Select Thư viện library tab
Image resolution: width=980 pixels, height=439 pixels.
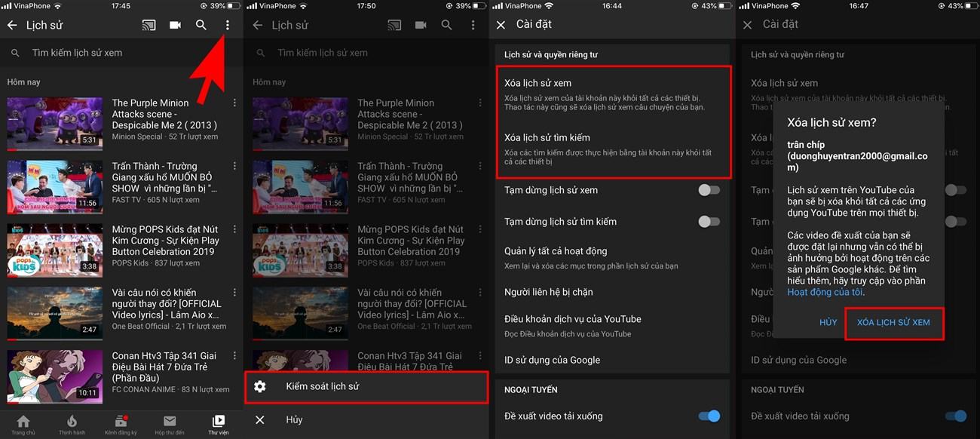(219, 425)
